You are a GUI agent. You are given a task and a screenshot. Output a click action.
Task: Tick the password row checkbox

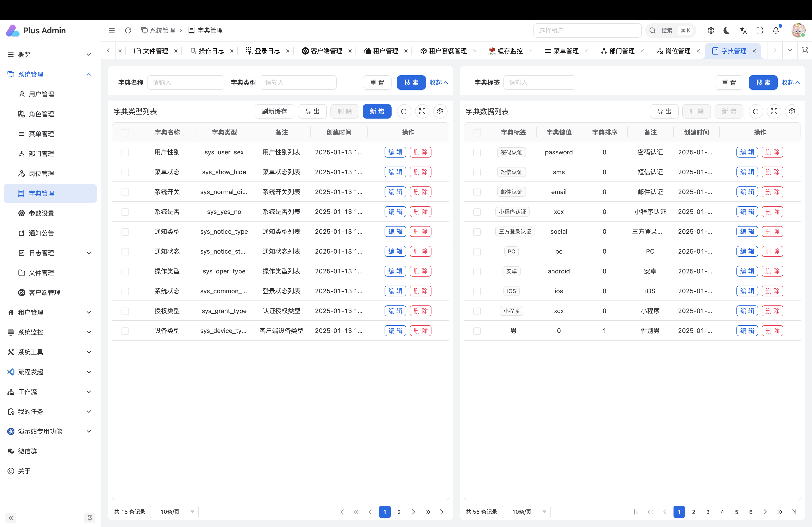point(477,152)
